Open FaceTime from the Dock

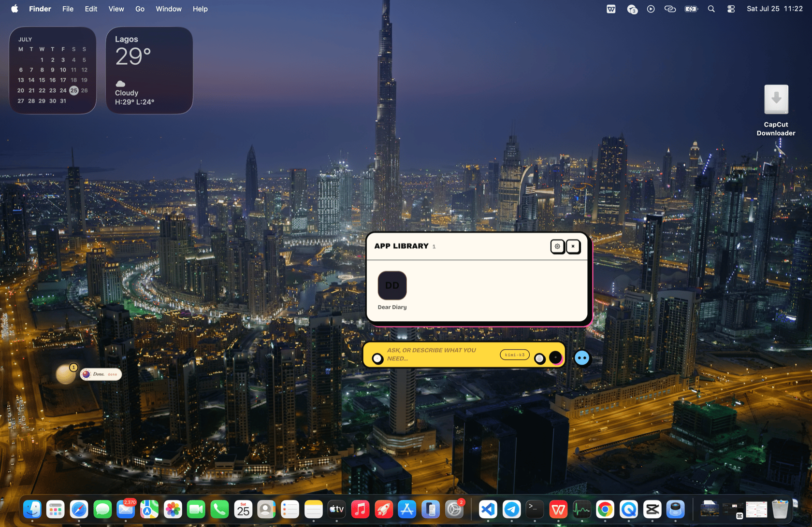pyautogui.click(x=196, y=509)
